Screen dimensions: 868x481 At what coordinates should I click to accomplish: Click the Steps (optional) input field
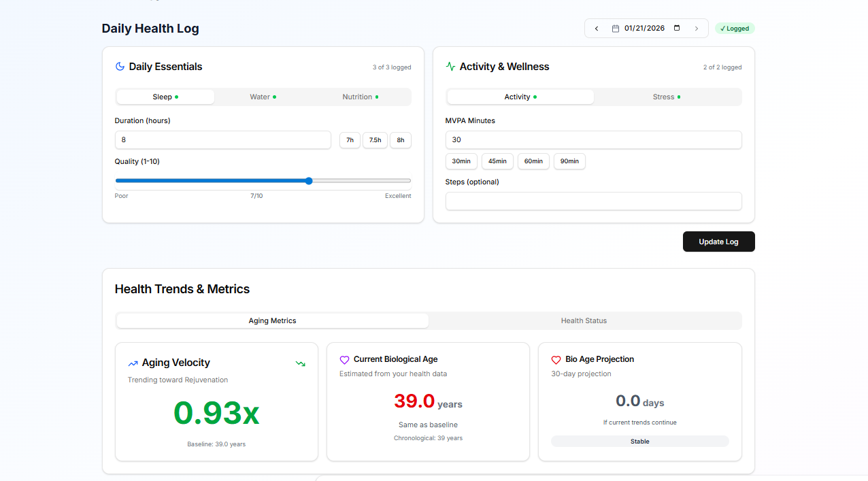tap(593, 201)
